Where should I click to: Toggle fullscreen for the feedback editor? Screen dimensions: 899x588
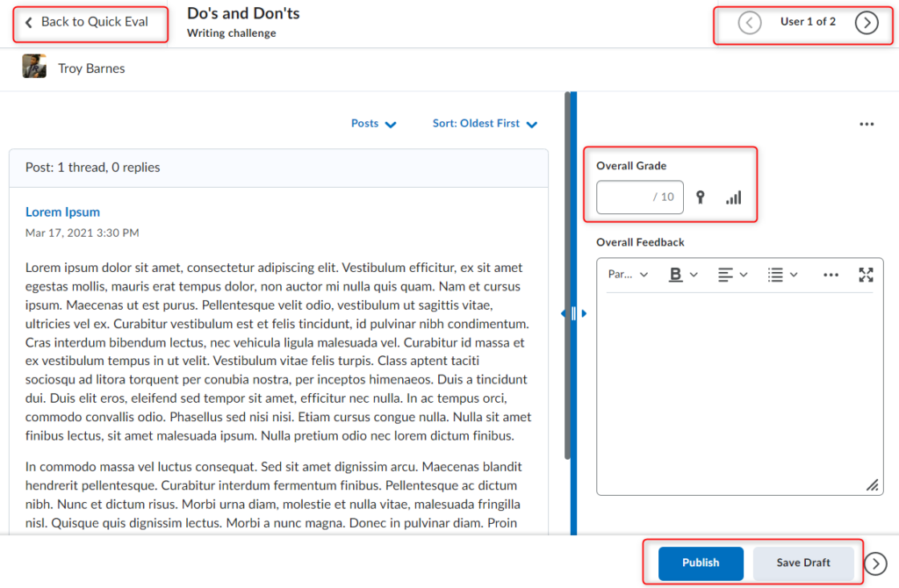[x=866, y=275]
